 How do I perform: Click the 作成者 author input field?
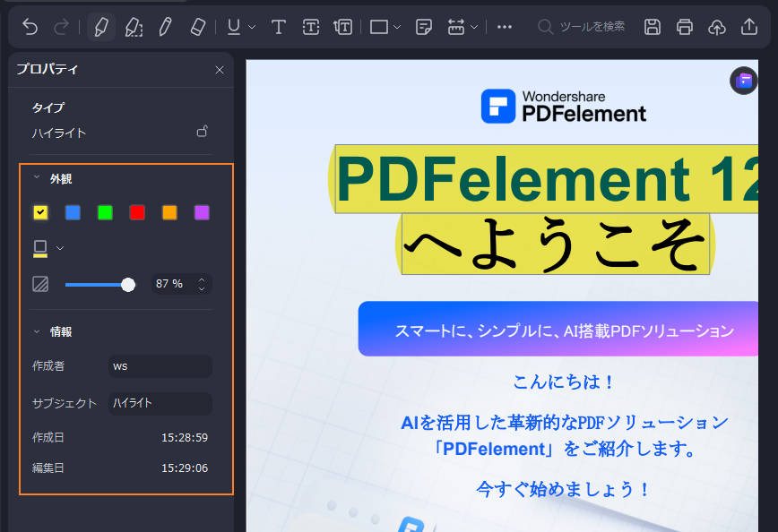click(x=160, y=366)
